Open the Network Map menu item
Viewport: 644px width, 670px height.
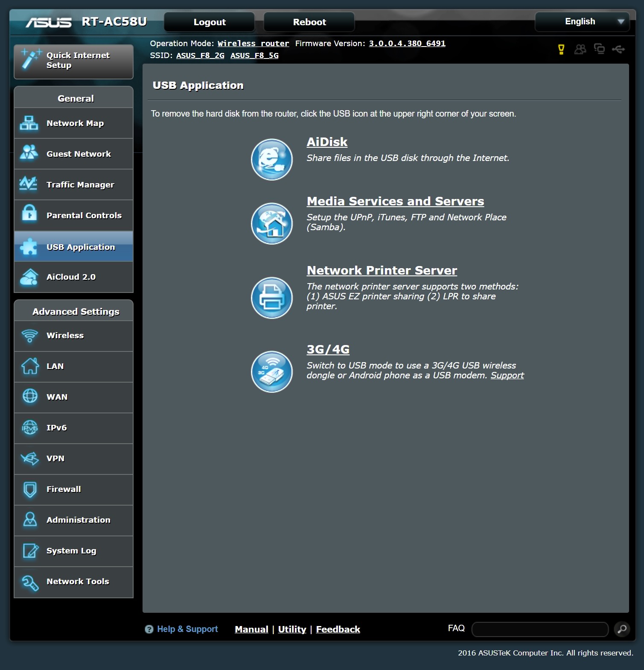(x=73, y=123)
